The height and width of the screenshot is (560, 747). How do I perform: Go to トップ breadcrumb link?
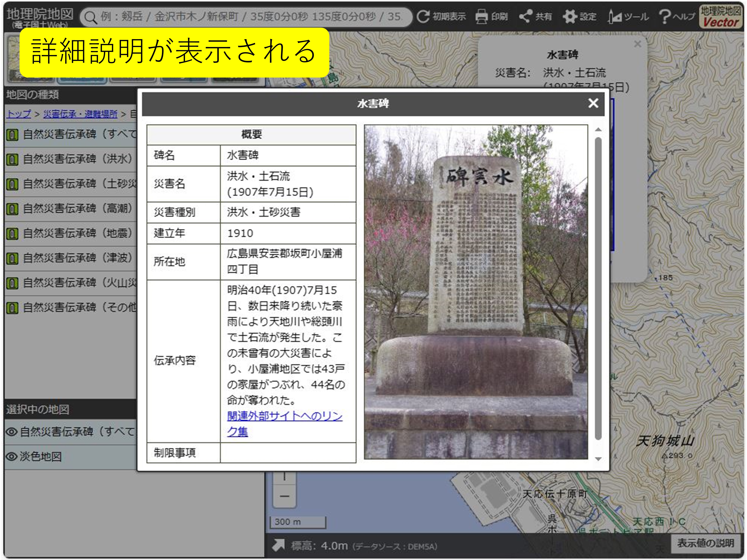coord(19,114)
